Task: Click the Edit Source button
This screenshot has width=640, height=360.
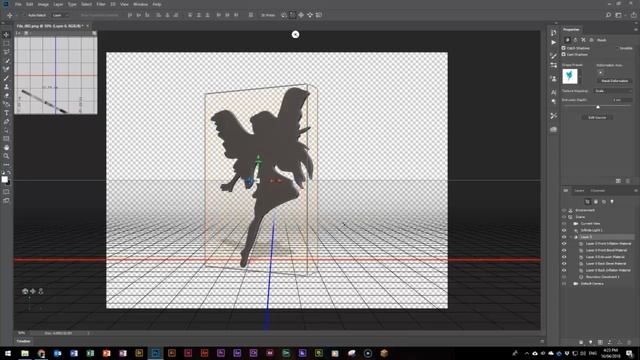Action: tap(597, 118)
